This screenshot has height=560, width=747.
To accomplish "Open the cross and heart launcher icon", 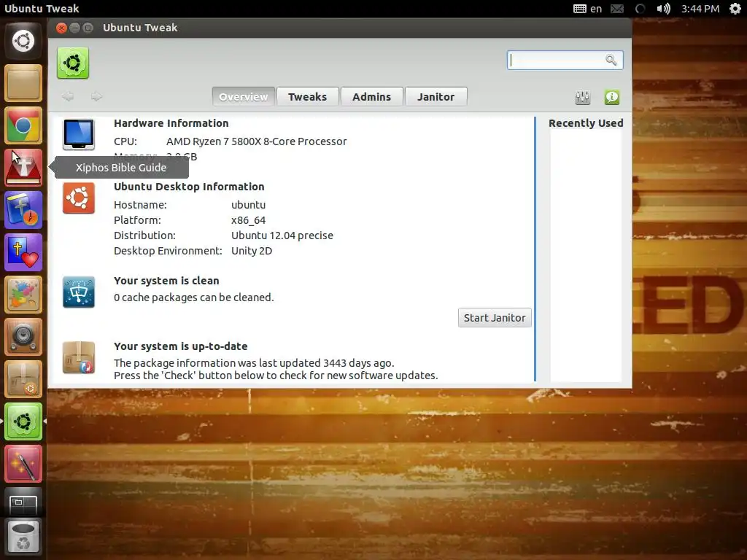I will tap(23, 252).
